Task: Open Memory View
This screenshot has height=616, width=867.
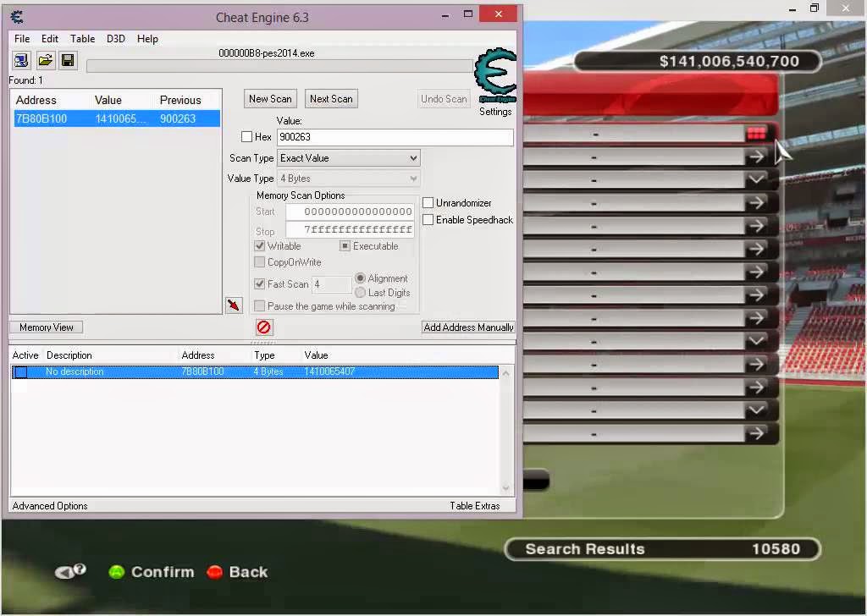Action: (47, 327)
